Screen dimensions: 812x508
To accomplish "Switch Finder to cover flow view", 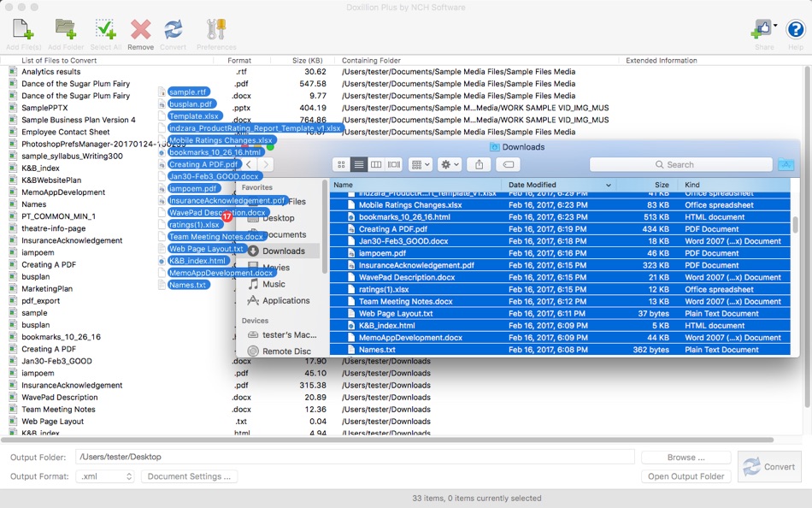I will [393, 164].
